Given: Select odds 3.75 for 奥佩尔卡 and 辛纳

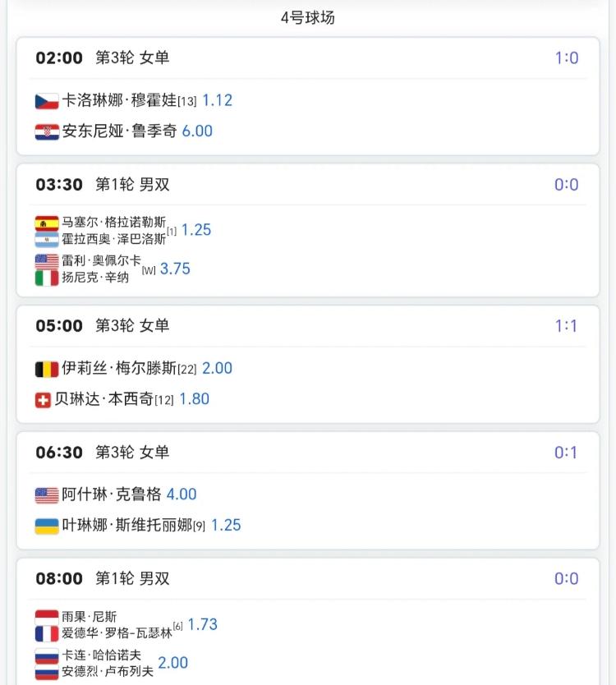Looking at the screenshot, I should (175, 269).
